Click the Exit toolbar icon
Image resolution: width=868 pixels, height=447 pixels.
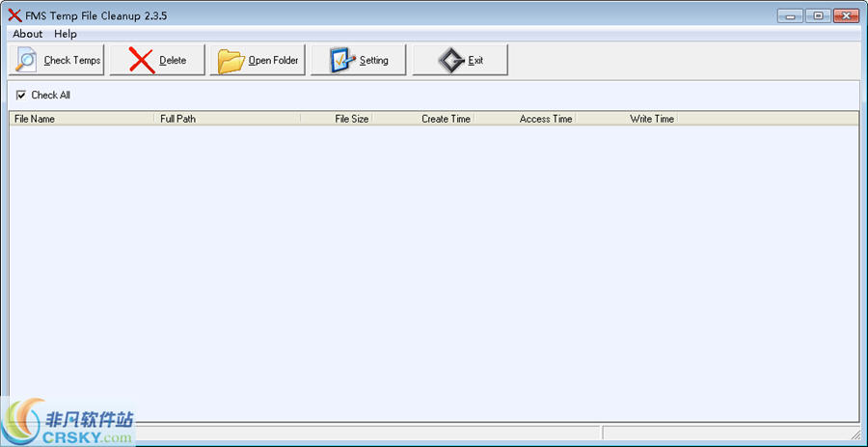pos(451,60)
